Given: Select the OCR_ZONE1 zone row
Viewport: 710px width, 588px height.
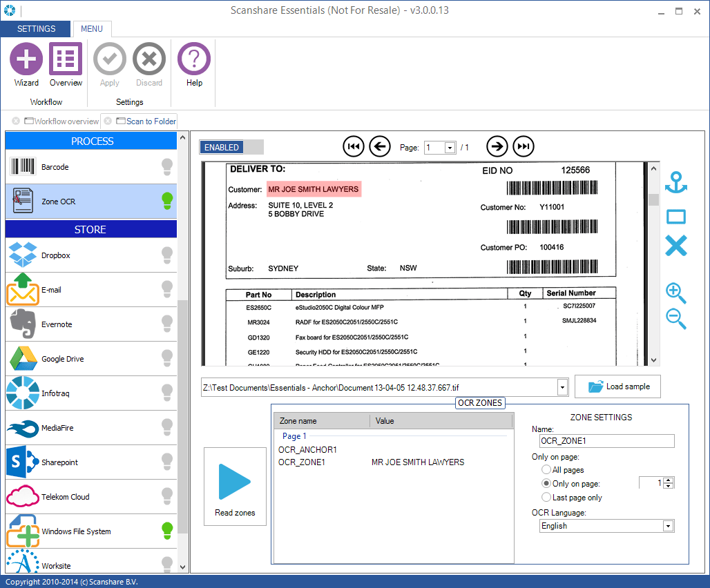Looking at the screenshot, I should [x=392, y=462].
